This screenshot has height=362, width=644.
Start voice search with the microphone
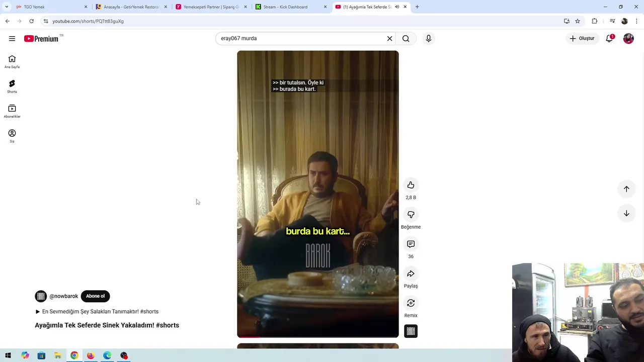point(429,39)
